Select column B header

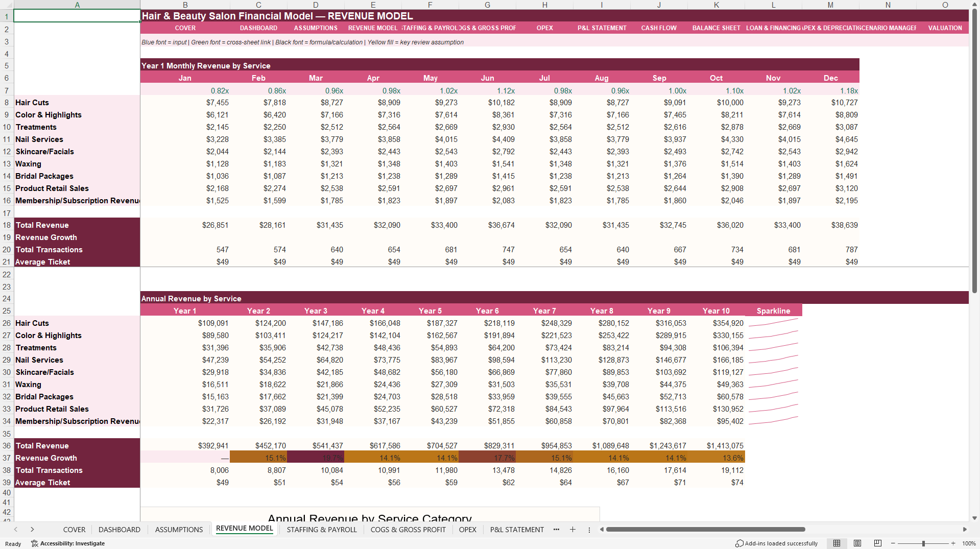[x=185, y=5]
